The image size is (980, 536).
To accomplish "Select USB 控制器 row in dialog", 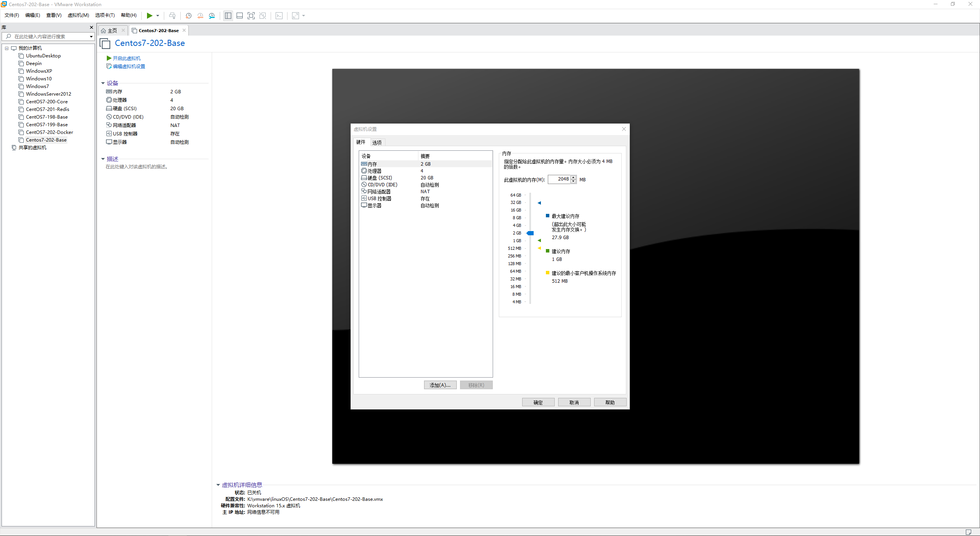I will point(426,198).
